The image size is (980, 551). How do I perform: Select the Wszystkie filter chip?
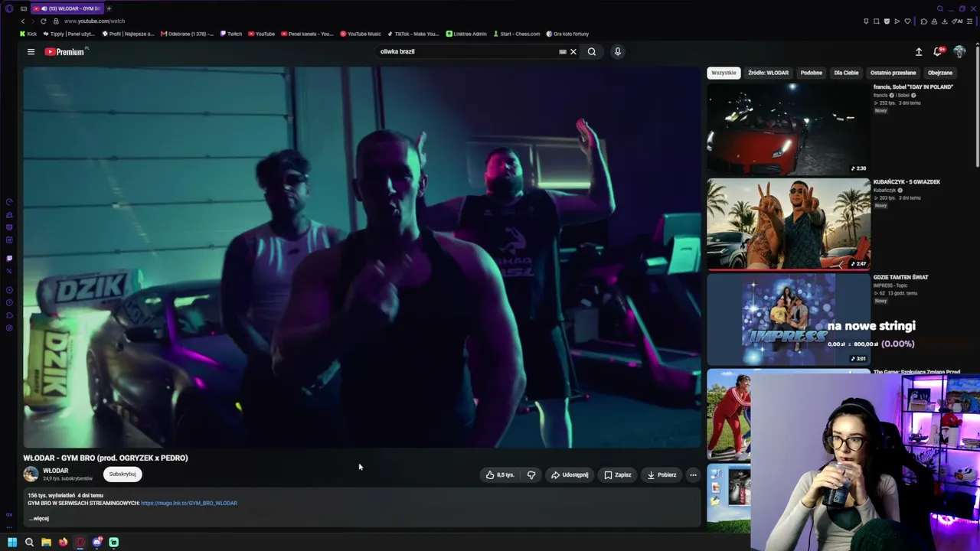[724, 73]
